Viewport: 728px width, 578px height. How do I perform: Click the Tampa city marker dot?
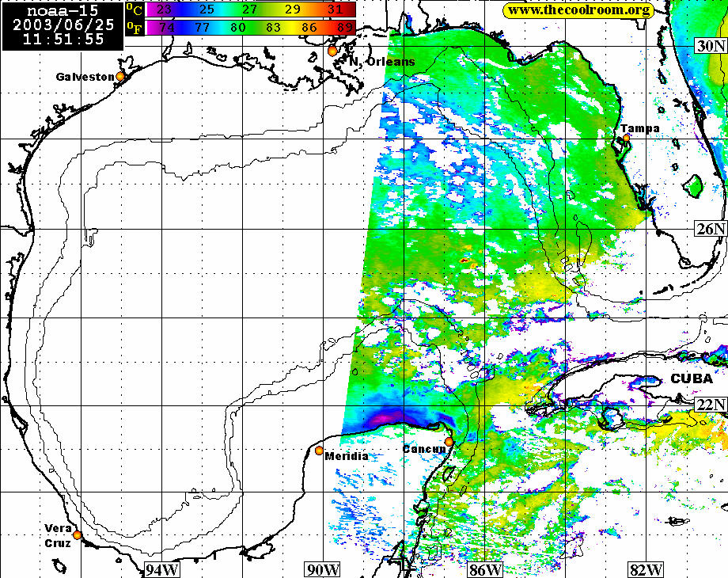pos(627,138)
